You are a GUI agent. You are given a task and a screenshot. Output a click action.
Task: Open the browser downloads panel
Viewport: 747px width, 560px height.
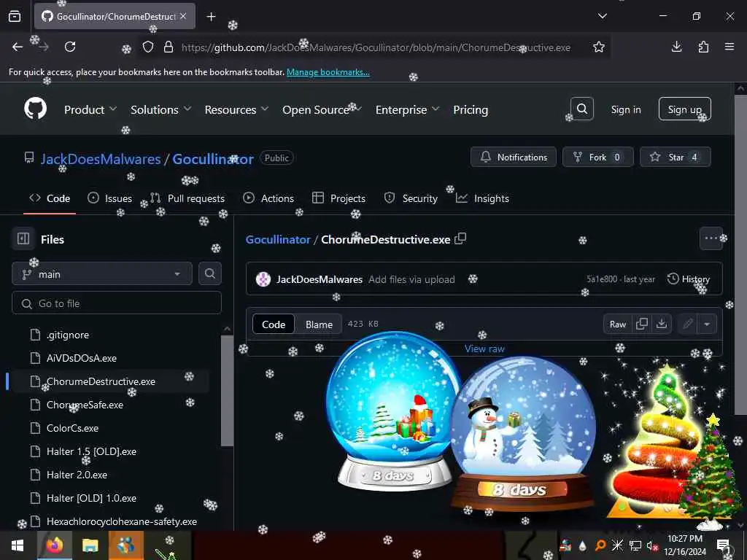point(676,47)
